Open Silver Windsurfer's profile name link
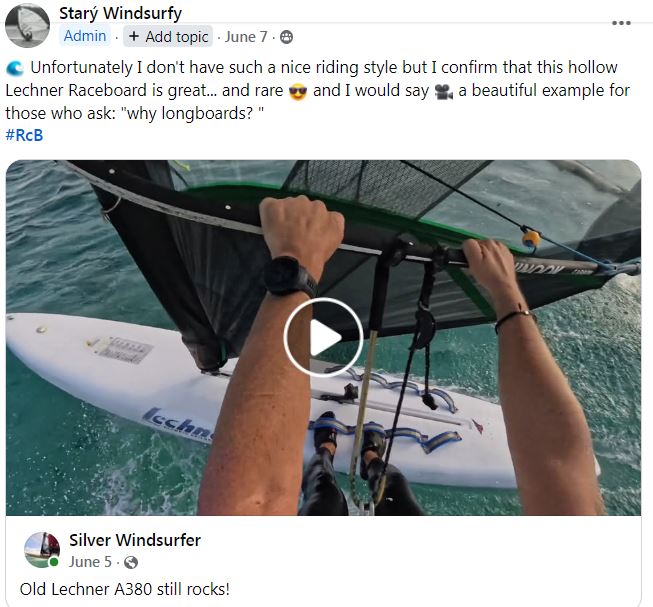653x607 pixels. [x=135, y=540]
